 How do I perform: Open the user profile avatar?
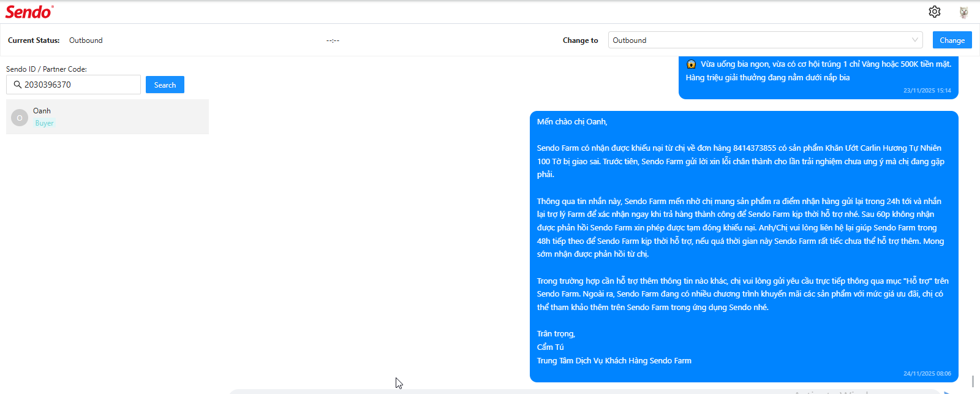tap(963, 12)
